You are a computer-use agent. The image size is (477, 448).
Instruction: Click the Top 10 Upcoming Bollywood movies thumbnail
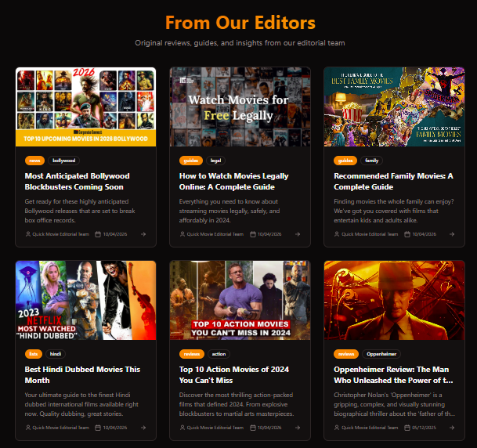[86, 107]
